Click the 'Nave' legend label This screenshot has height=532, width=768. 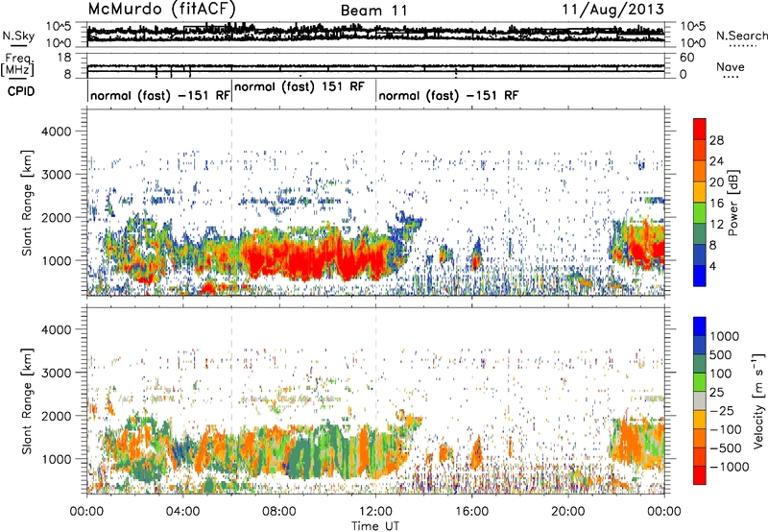click(x=731, y=66)
